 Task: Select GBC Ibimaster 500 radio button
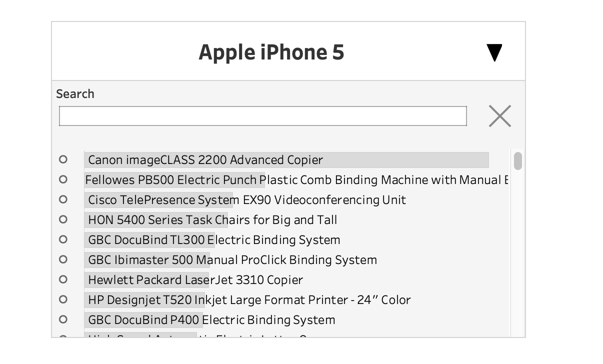63,259
